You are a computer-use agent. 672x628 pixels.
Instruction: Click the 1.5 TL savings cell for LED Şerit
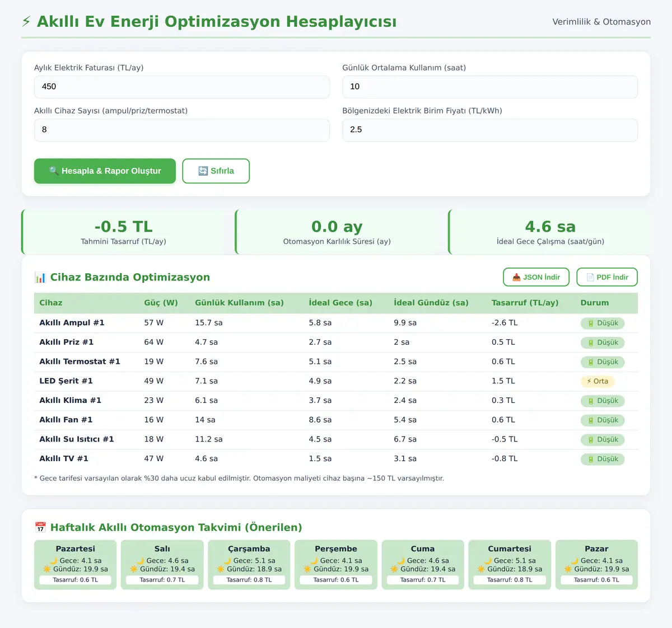click(x=503, y=381)
